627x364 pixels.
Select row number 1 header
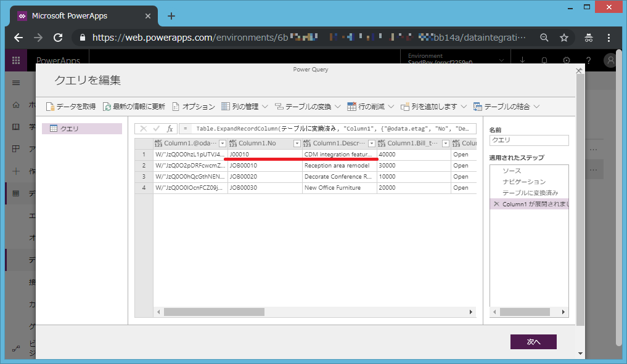coord(144,154)
